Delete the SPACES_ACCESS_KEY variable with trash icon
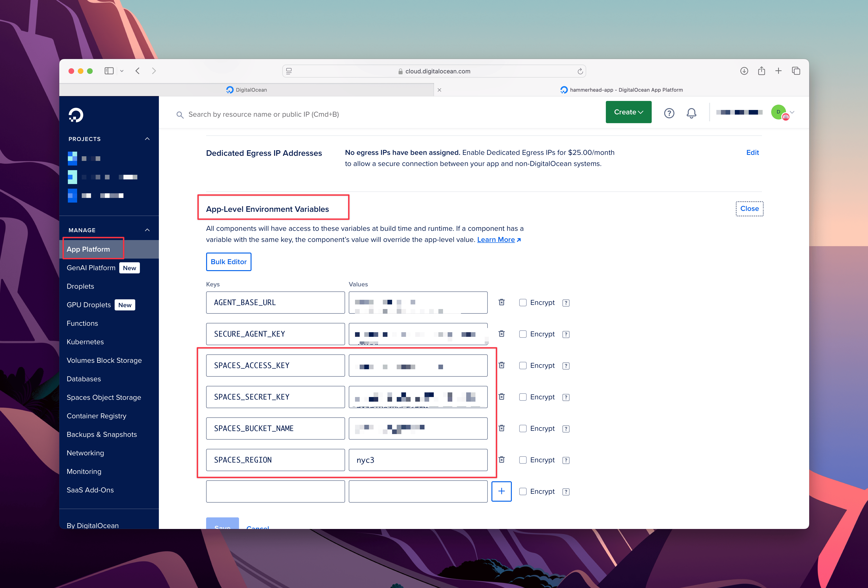This screenshot has width=868, height=588. 502,365
